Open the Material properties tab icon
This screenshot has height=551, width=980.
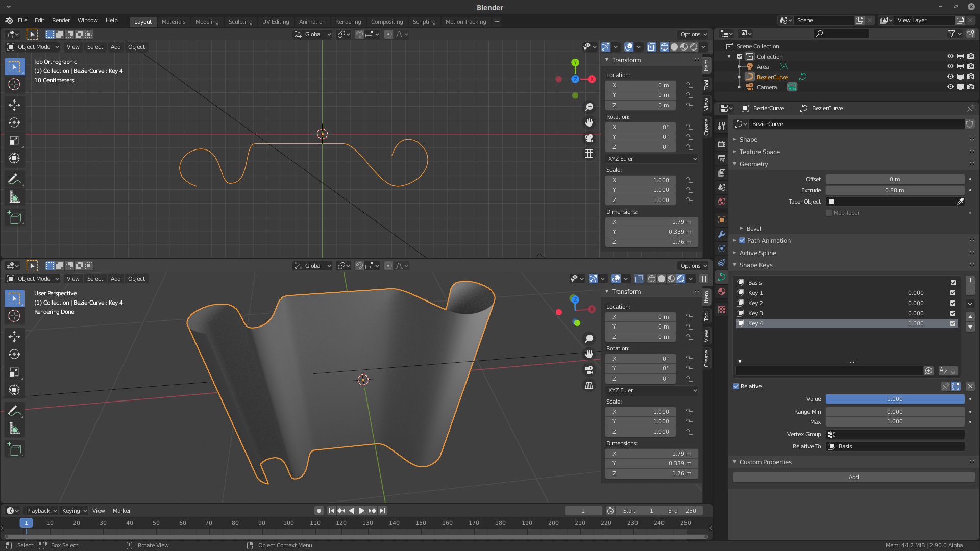coord(722,291)
